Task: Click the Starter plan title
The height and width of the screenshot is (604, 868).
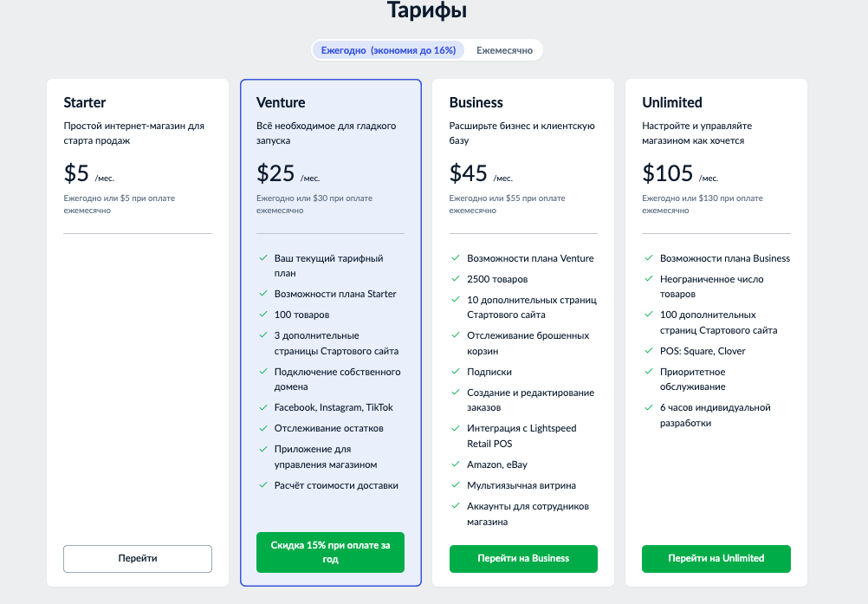Action: [x=85, y=102]
